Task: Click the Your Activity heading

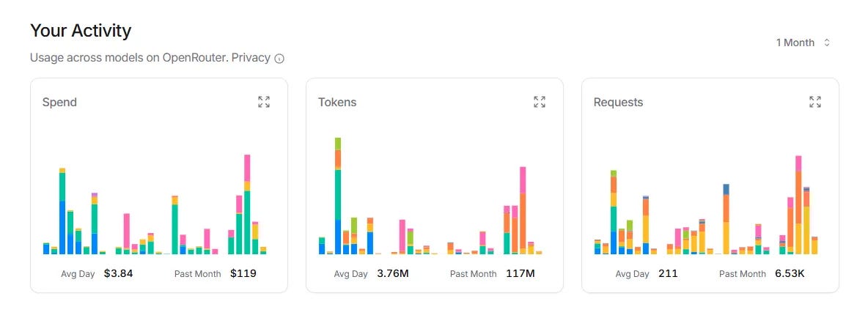Action: (80, 31)
